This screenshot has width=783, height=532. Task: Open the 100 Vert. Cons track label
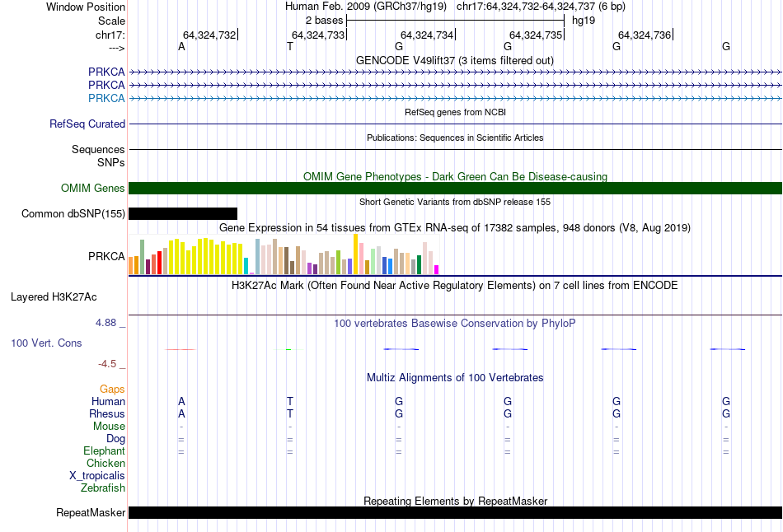[x=46, y=343]
